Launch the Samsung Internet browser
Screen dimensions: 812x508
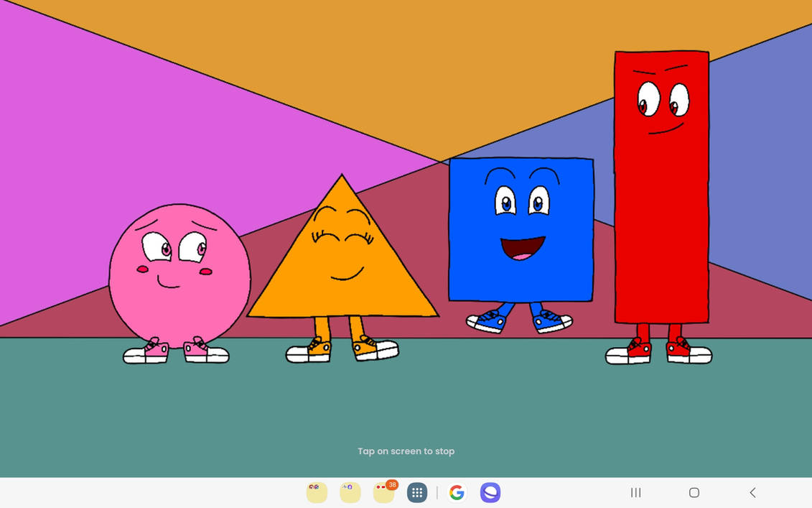(x=491, y=493)
